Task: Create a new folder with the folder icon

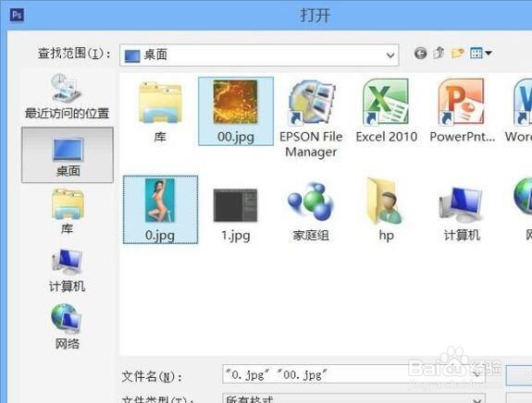Action: coord(457,53)
